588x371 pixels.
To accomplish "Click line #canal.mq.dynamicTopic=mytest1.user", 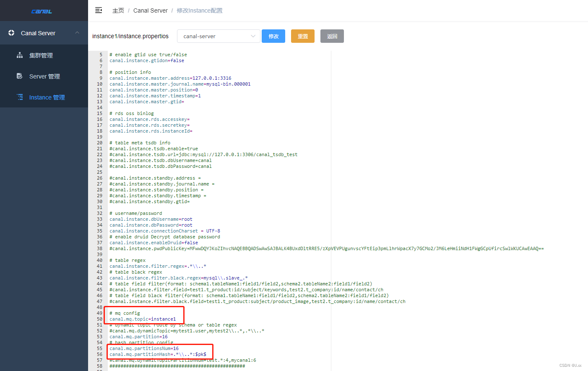I will (x=187, y=331).
